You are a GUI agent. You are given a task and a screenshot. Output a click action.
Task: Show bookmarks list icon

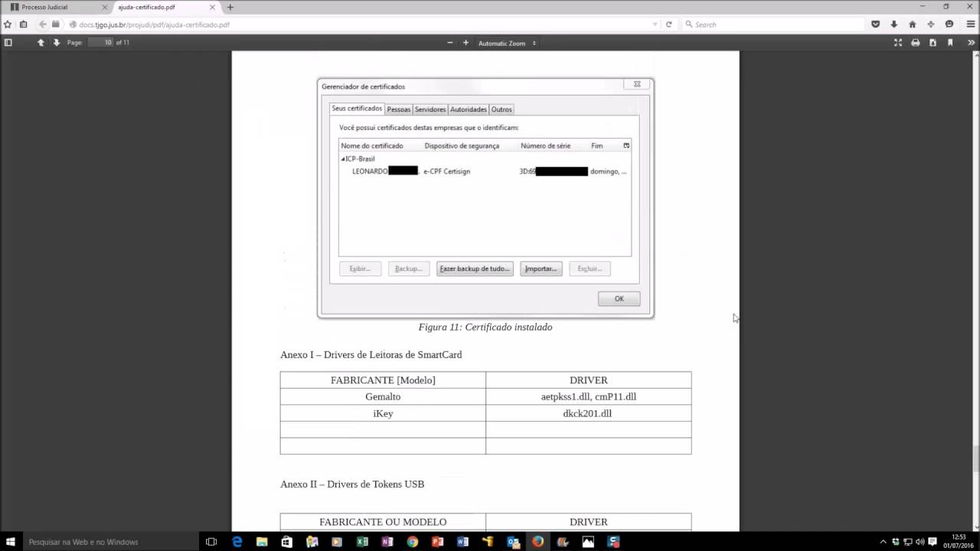tap(24, 24)
